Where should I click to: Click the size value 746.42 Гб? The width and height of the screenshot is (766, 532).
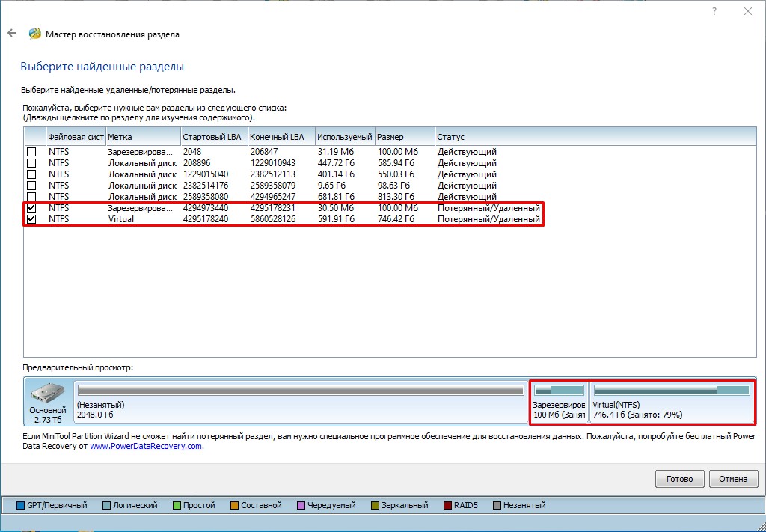396,219
